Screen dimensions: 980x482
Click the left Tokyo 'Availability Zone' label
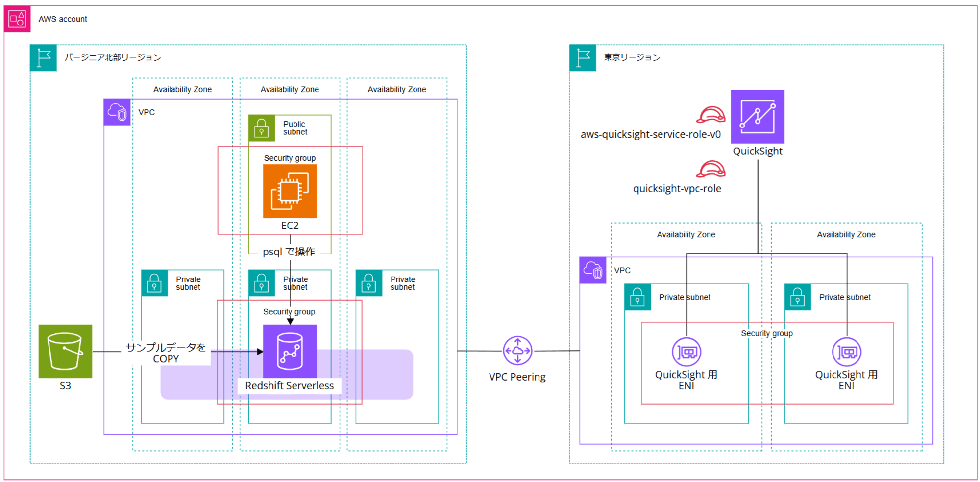(686, 235)
